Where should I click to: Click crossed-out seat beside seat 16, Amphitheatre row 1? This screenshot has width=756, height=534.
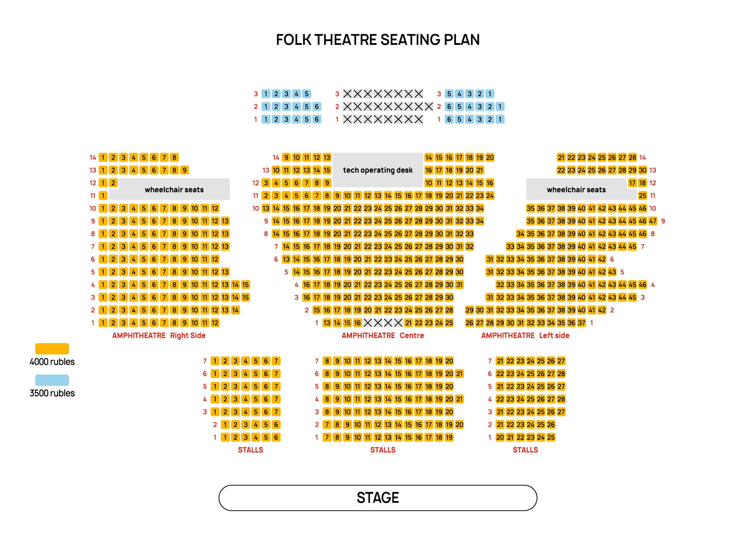click(368, 322)
